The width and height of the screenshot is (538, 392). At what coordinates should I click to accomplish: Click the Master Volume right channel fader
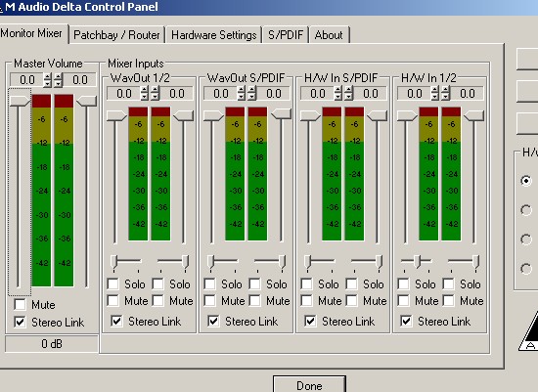point(86,101)
